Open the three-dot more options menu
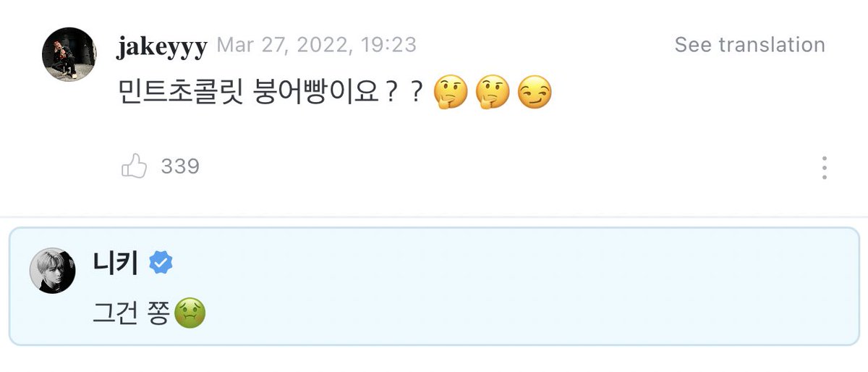This screenshot has width=868, height=372. [x=825, y=168]
